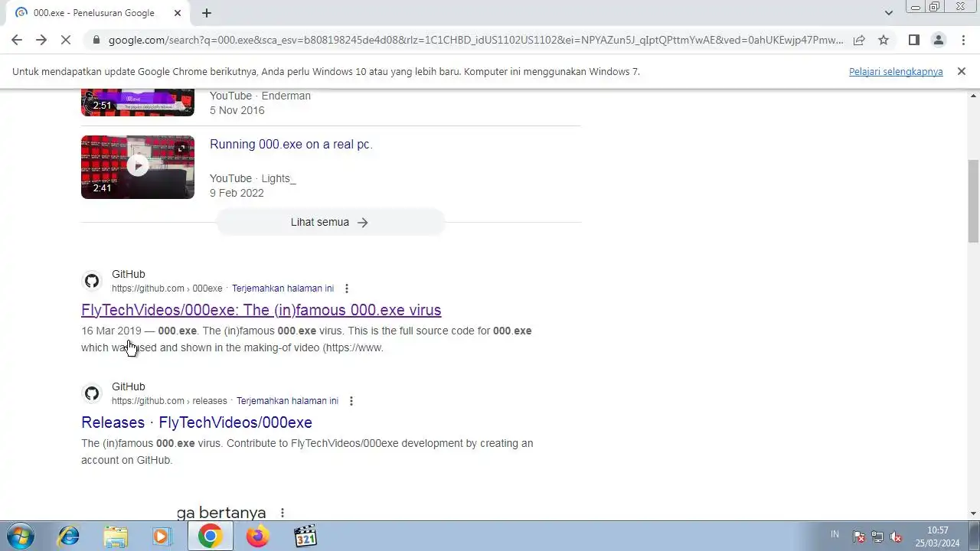The image size is (980, 551).
Task: Click the address bar URL field
Action: tap(475, 40)
